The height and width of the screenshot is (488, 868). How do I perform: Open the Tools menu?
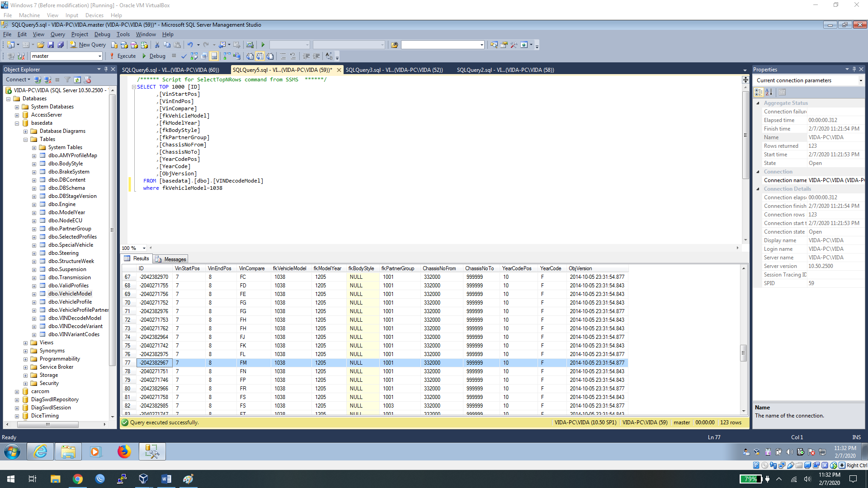[x=123, y=34]
